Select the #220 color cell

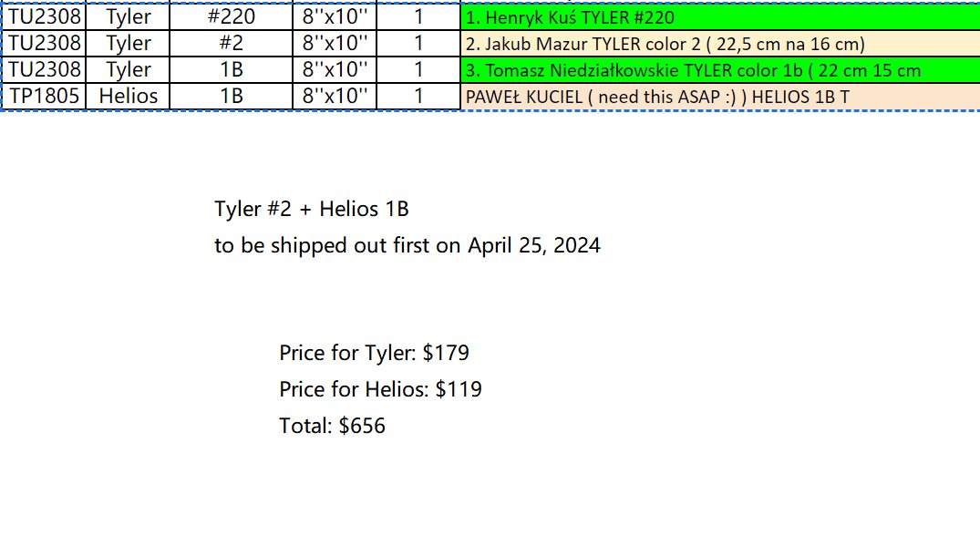tap(231, 16)
